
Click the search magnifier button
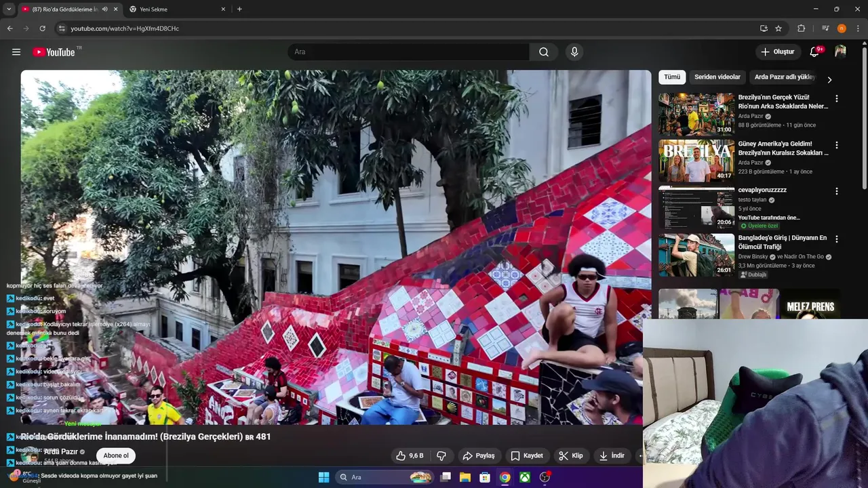click(x=544, y=52)
